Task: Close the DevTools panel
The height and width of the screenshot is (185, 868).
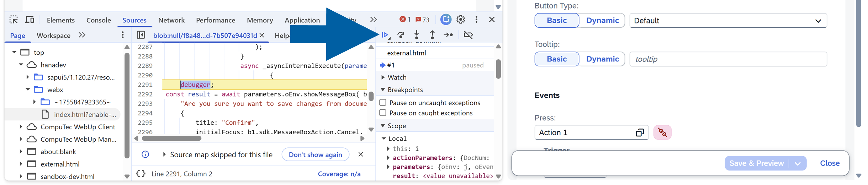Action: point(492,20)
